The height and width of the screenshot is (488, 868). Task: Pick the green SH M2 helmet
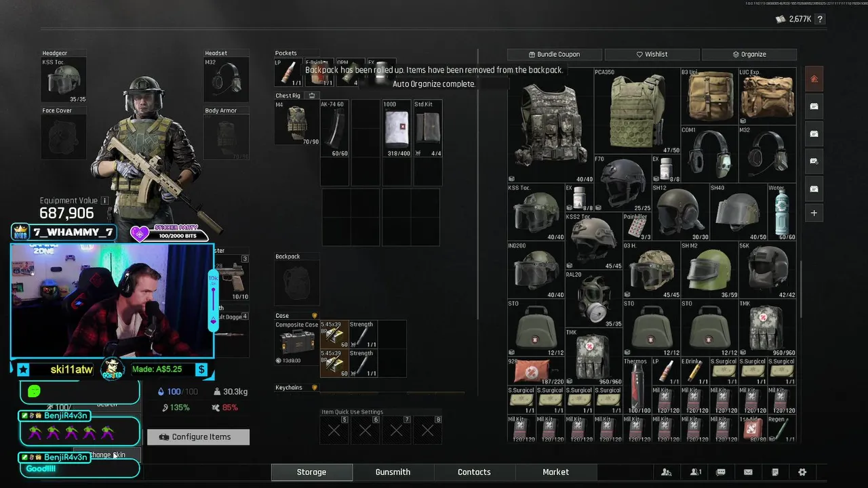709,270
